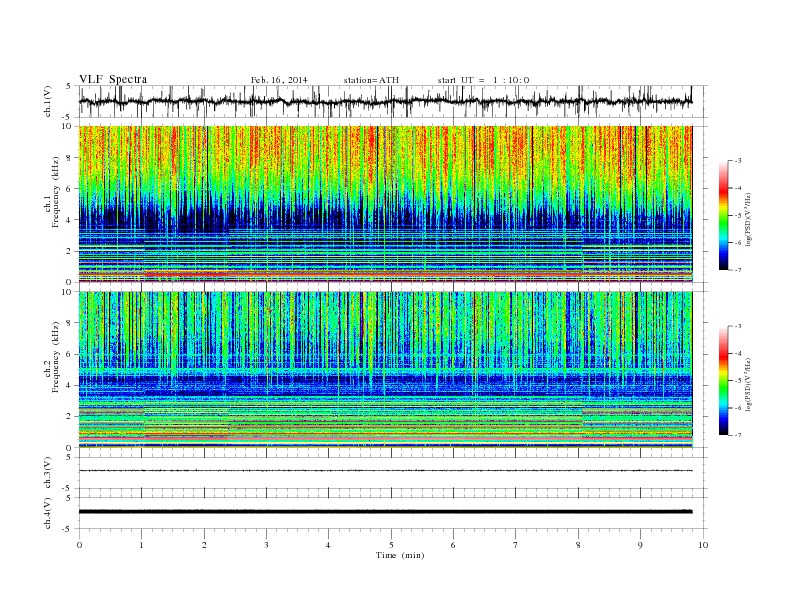Click the Time axis tick label "1"
The image size is (792, 612).
click(142, 545)
